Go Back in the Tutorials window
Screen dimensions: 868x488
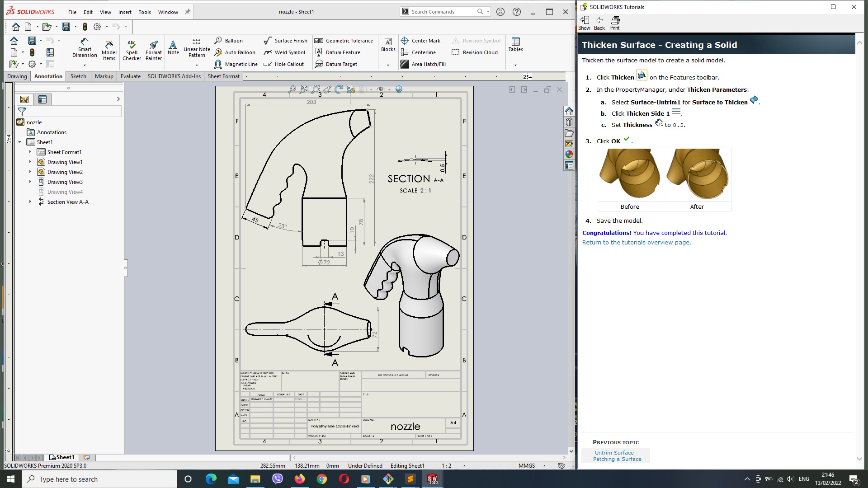tap(599, 23)
